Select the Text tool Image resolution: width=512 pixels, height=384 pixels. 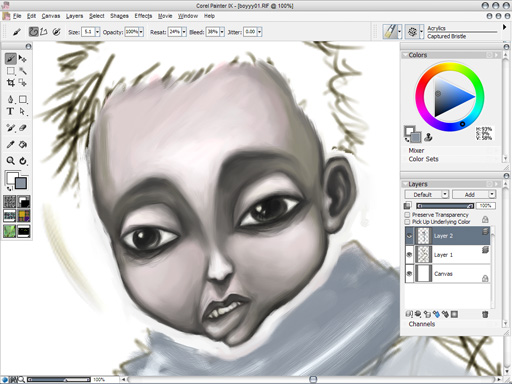10,111
